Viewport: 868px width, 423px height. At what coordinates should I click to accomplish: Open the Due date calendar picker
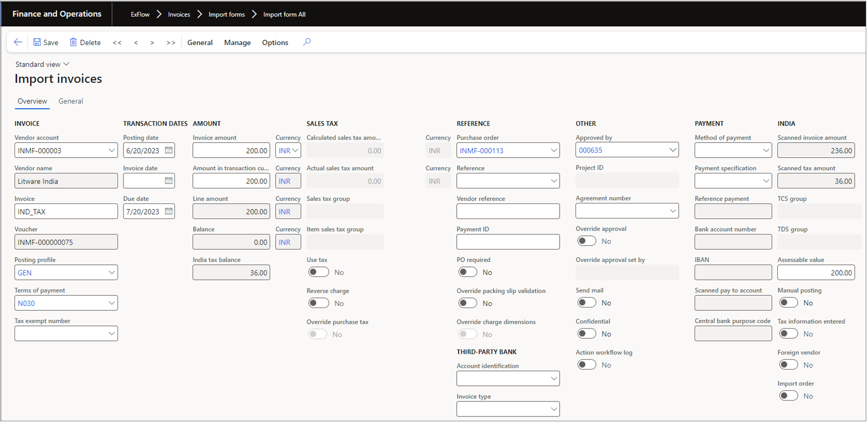coord(169,211)
